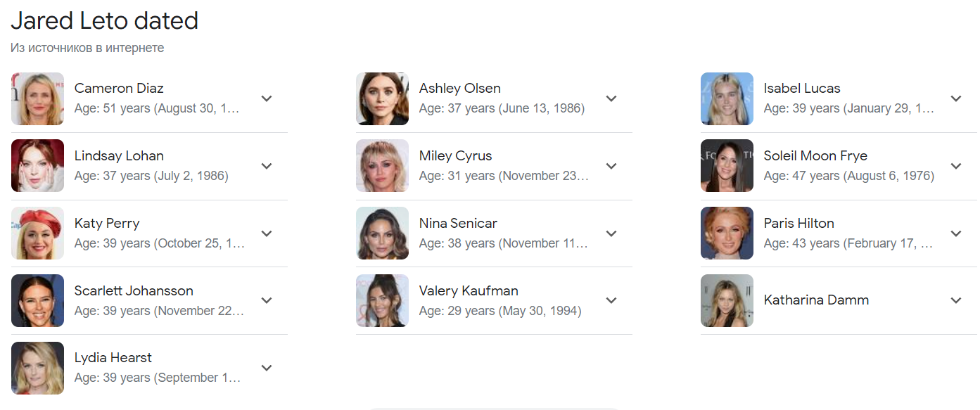This screenshot has height=410, width=980.
Task: Expand the Isabel Lucas entry chevron
Action: pos(956,98)
